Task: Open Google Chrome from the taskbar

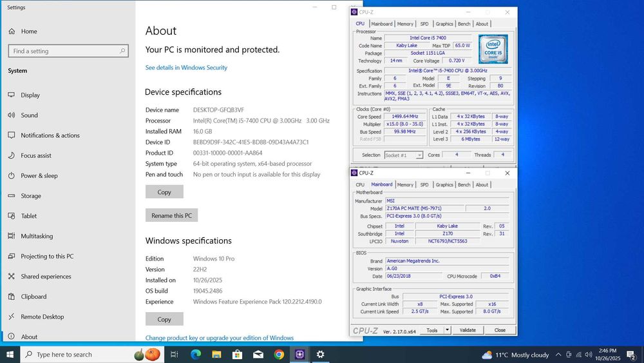Action: coord(279,355)
